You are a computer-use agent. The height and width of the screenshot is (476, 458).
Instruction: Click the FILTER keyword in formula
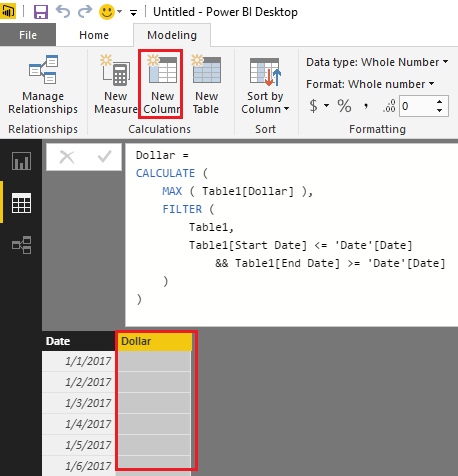pyautogui.click(x=182, y=209)
